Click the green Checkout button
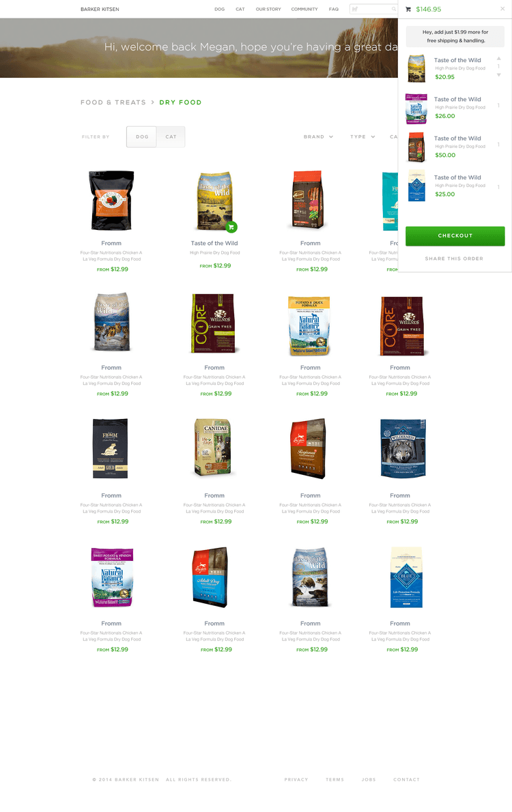The image size is (512, 812). (455, 235)
